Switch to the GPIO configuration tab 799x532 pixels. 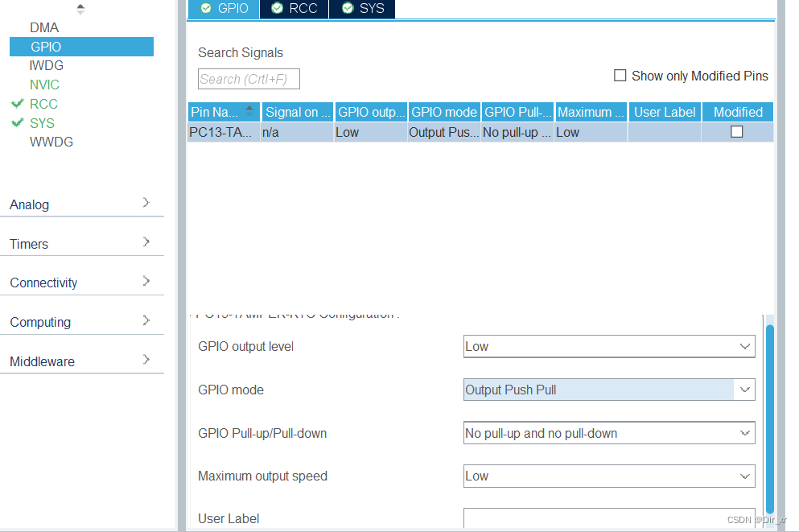224,9
